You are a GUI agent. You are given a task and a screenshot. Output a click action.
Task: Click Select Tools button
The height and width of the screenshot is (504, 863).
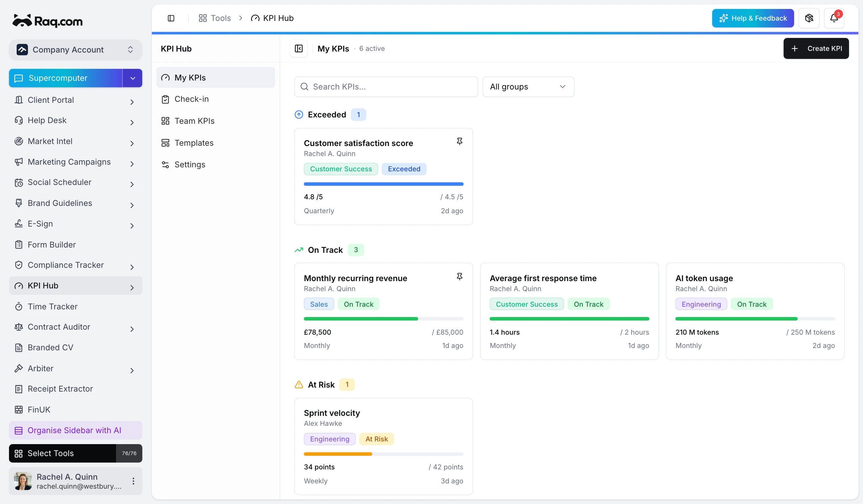click(63, 453)
